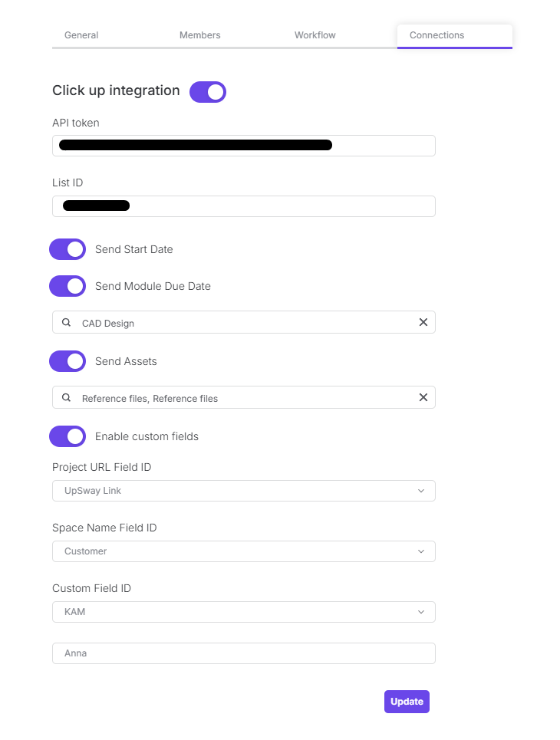
Task: Open the Custom Field ID dropdown showing KAM
Action: click(243, 612)
